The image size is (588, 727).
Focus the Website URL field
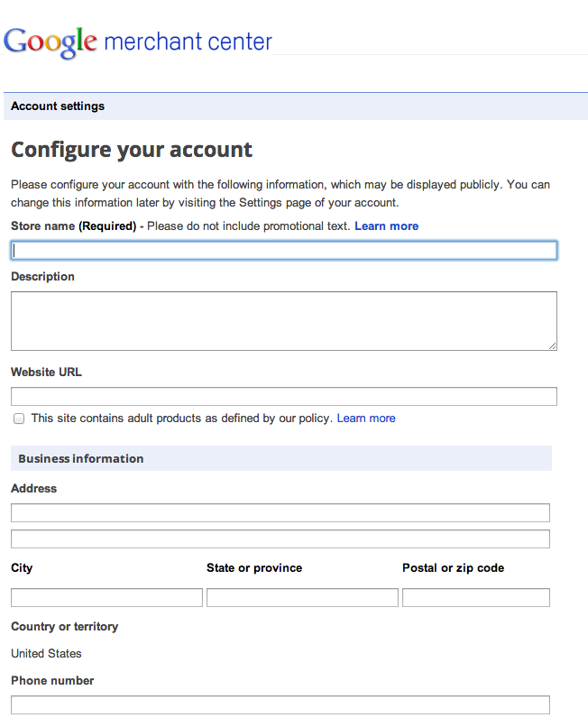click(283, 397)
